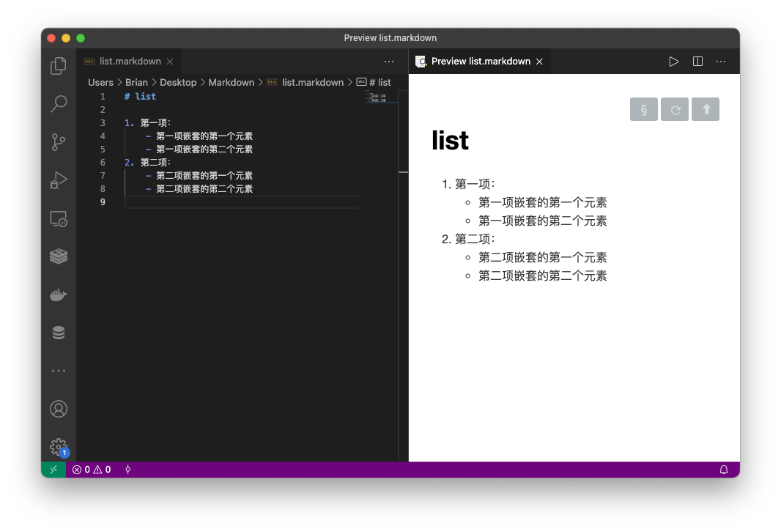Click line number 9 in the gutter
The image size is (781, 532).
click(103, 202)
